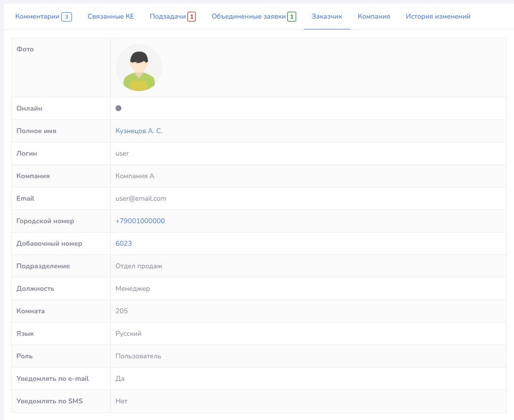Open the Подзадачи tab
514x420 pixels.
pos(168,17)
